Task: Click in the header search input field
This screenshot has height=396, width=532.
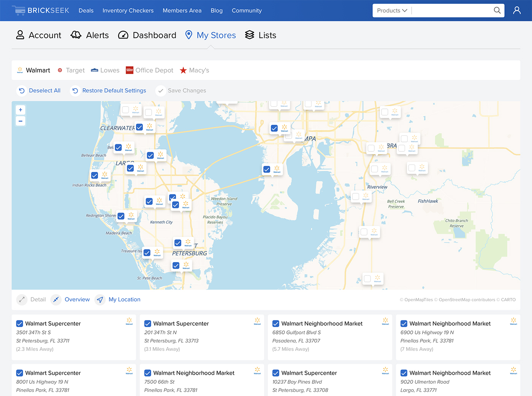Action: tap(452, 11)
